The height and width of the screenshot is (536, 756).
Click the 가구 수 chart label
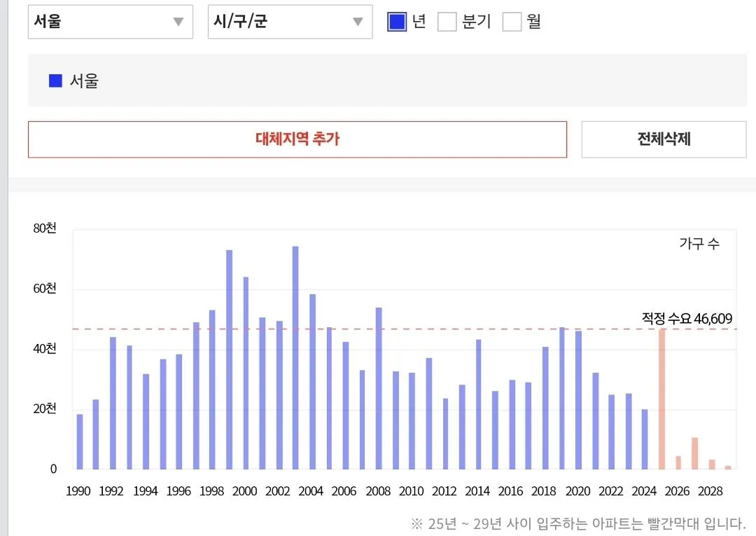click(699, 244)
